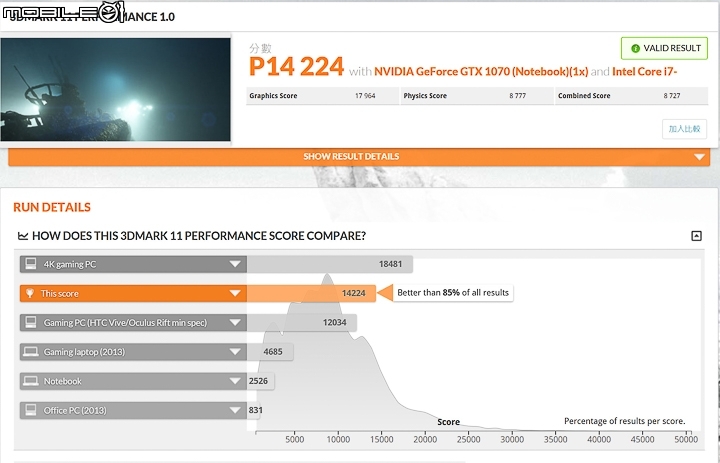Image resolution: width=720 pixels, height=463 pixels.
Task: Click the Percentage of results per score label
Action: pos(624,421)
